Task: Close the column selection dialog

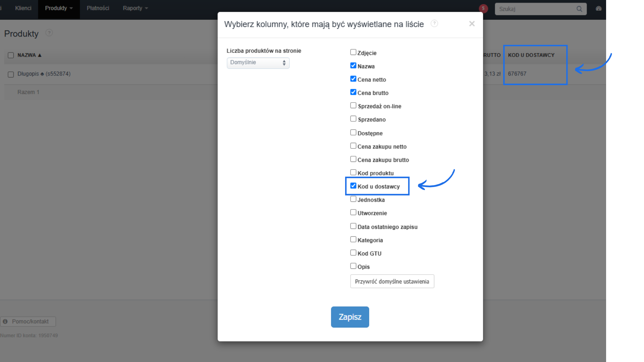Action: [472, 24]
